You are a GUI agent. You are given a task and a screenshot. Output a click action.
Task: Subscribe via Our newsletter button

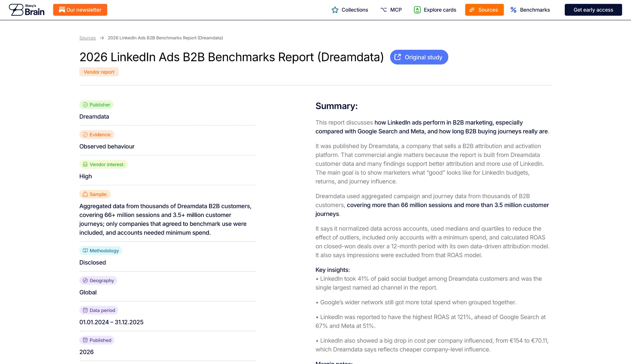(80, 10)
